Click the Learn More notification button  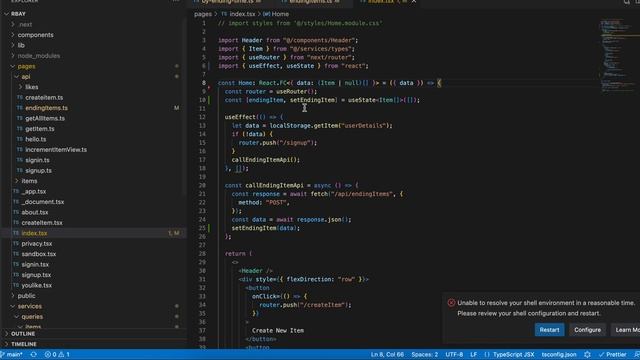click(627, 330)
